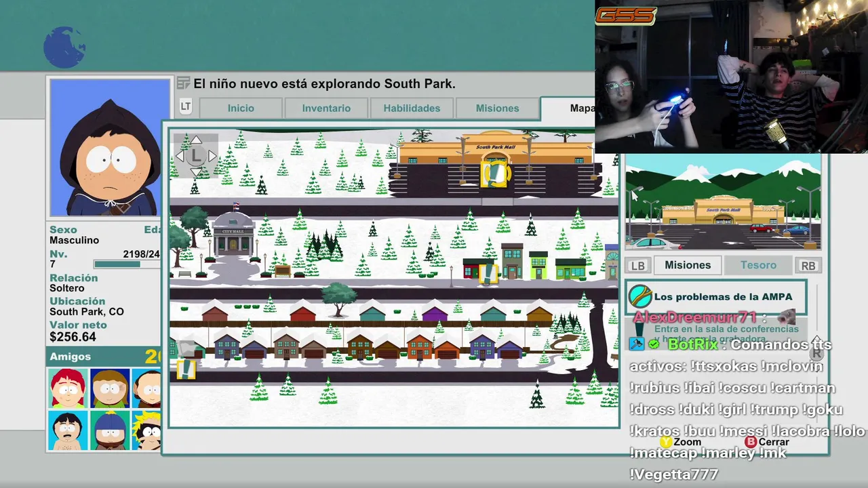Switch to the Tesoro sub-tab
The height and width of the screenshot is (488, 868).
(758, 266)
